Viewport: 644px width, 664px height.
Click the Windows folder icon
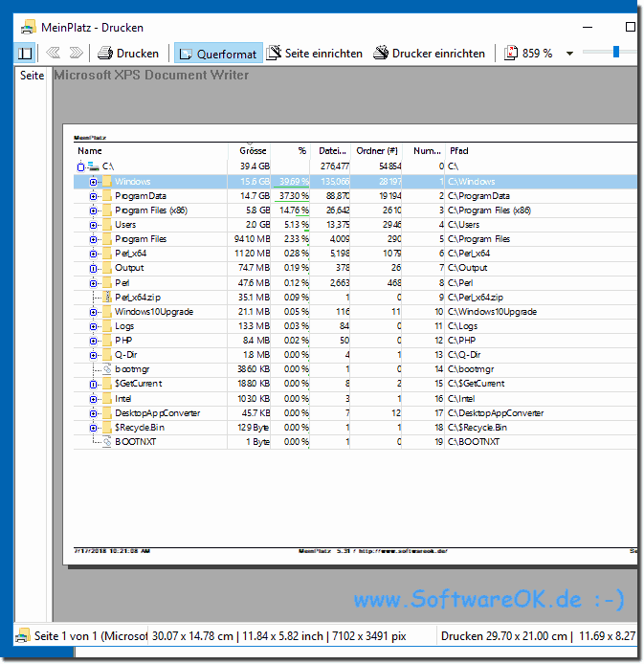(x=107, y=182)
